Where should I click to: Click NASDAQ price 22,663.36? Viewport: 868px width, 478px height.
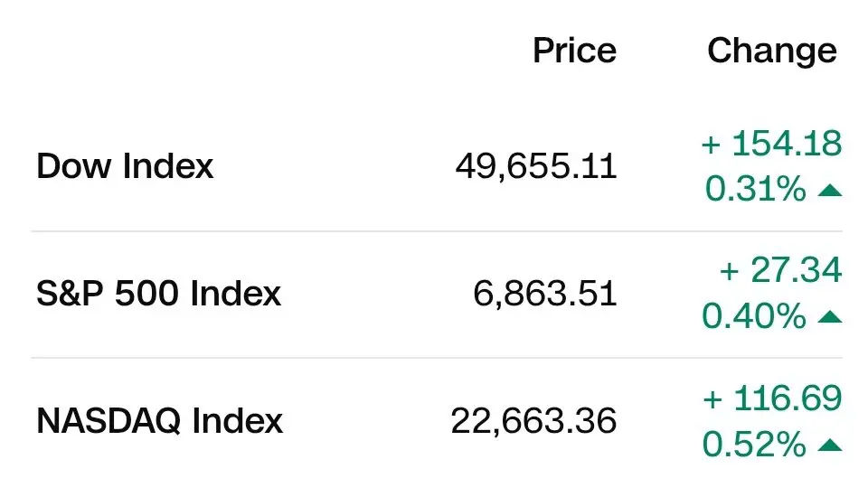click(x=533, y=421)
